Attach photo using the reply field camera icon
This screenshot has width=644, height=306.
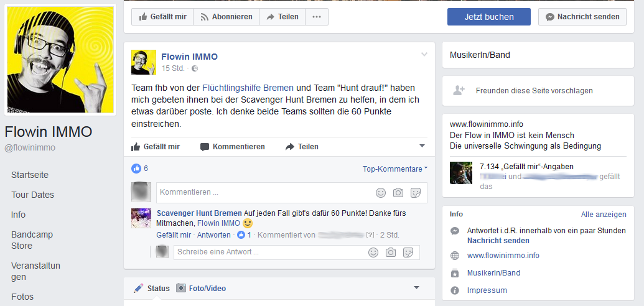391,253
